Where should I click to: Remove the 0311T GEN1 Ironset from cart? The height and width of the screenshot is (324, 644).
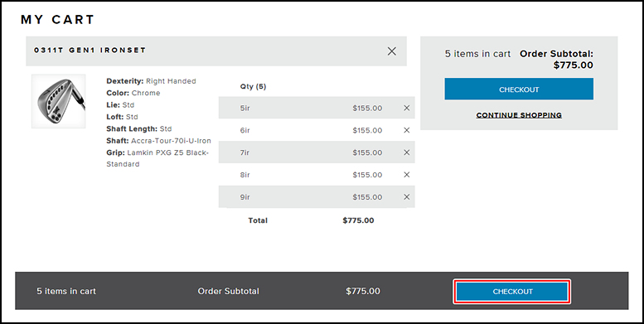(x=392, y=51)
